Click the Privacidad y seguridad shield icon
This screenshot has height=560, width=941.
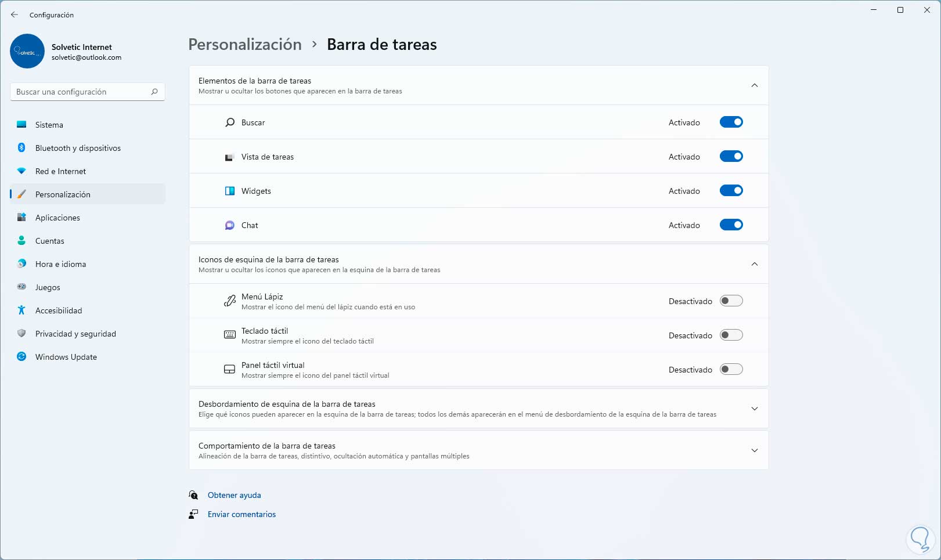point(21,334)
